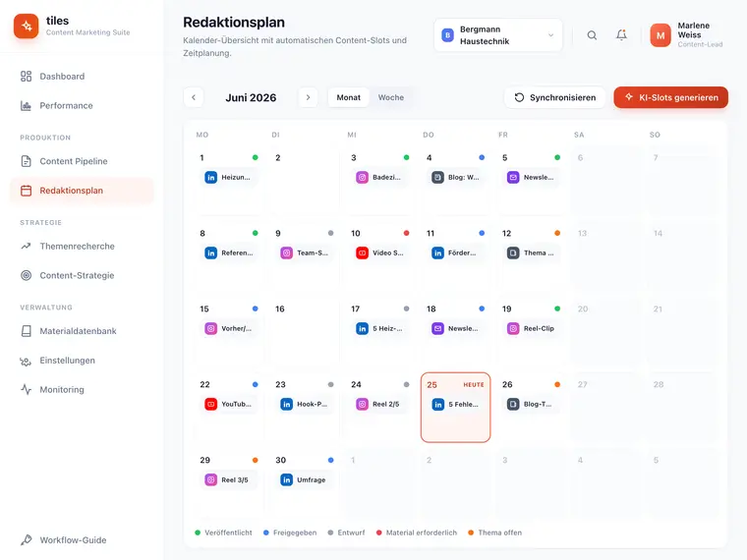
Task: Open LinkedIn post Heizun... on June 1
Action: 228,177
